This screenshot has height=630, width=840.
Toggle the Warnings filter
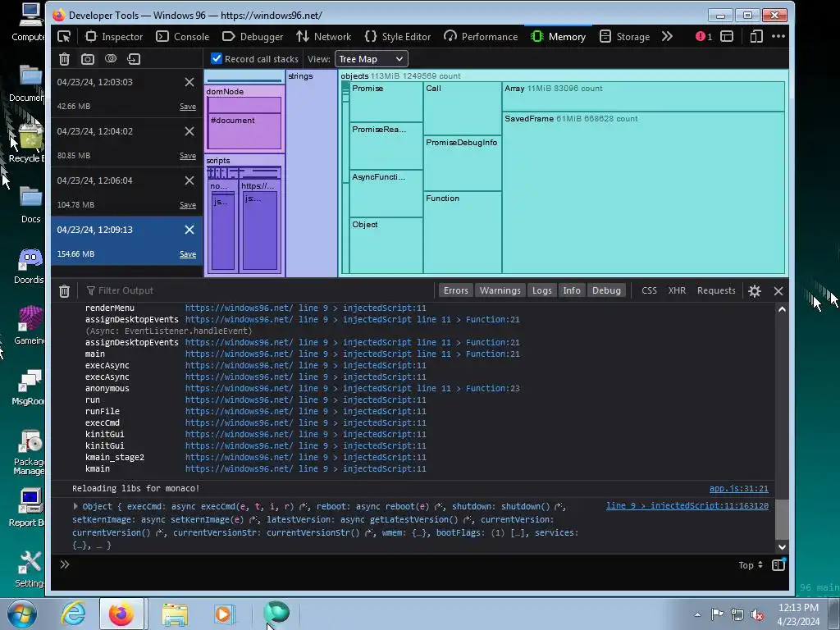click(x=500, y=290)
